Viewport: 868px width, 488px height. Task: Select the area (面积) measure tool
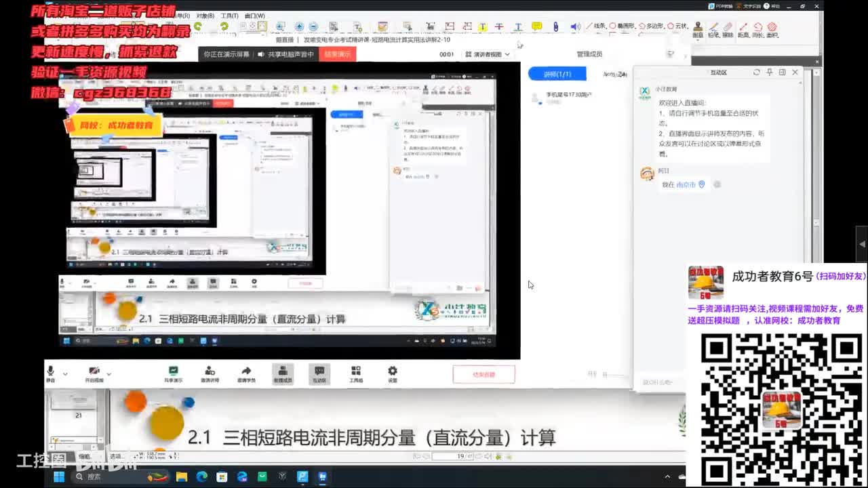[772, 29]
